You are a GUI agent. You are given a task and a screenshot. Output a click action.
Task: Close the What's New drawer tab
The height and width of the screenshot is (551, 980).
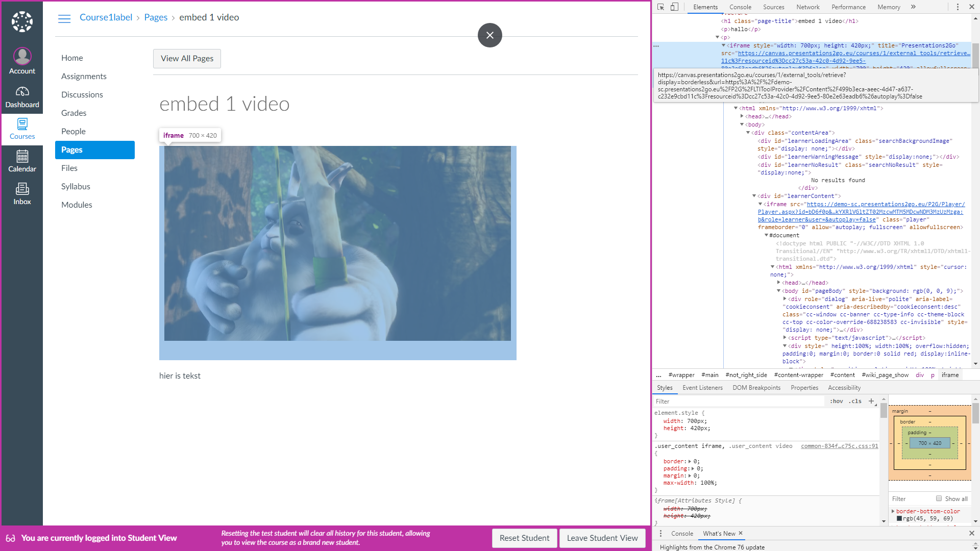click(741, 533)
